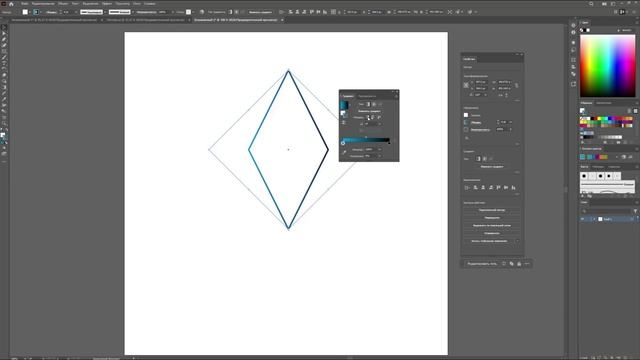Toggle visibility of the layer «Слой 1»
The image size is (640, 360).
tap(582, 219)
